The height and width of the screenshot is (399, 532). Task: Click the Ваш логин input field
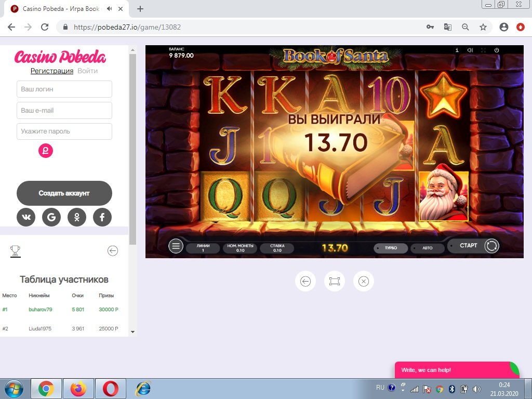click(64, 89)
